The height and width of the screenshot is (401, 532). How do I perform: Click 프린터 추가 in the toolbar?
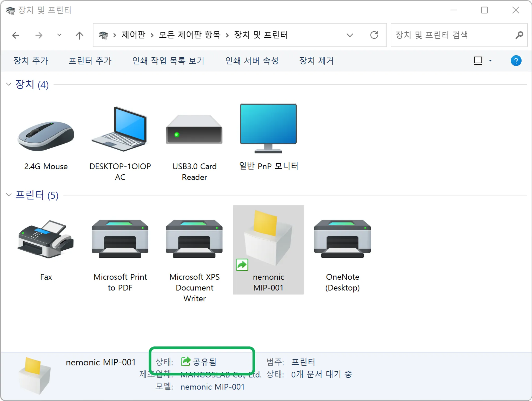tap(90, 61)
